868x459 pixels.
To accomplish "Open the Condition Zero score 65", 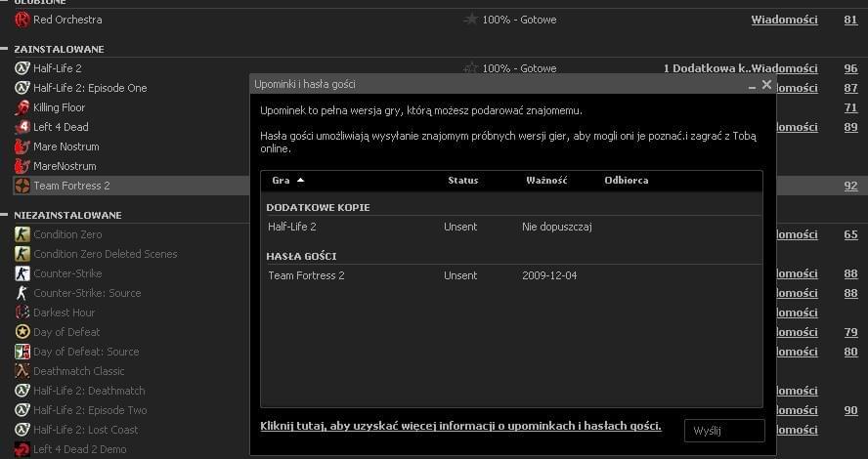I will click(x=850, y=234).
